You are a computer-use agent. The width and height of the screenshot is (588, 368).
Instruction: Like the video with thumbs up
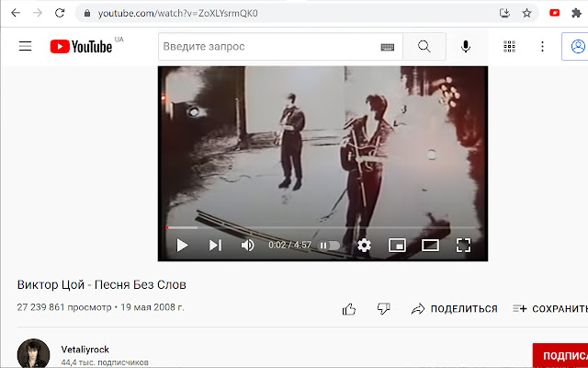tap(349, 309)
